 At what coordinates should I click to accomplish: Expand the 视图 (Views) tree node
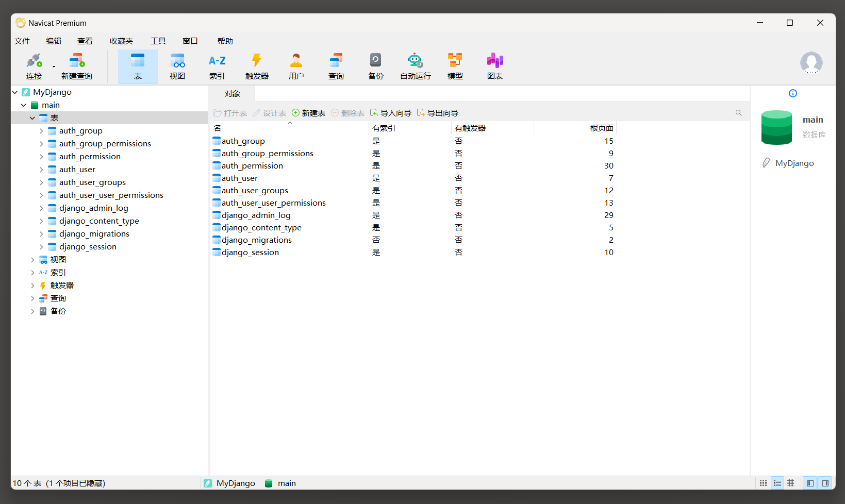(x=32, y=260)
